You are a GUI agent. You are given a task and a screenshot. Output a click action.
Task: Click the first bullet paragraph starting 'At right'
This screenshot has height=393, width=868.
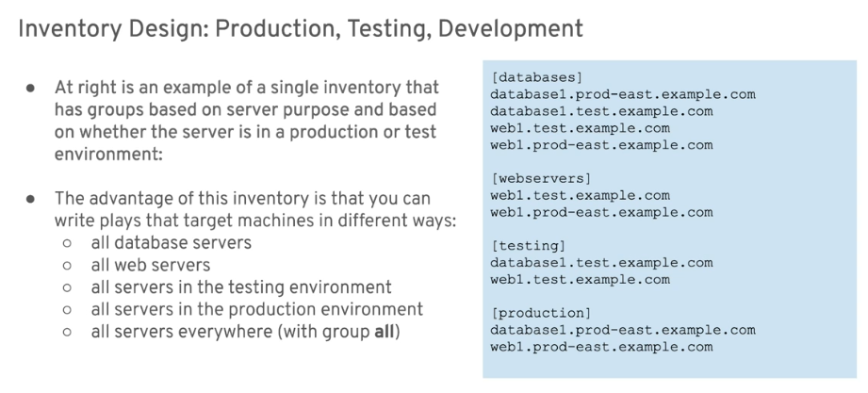tap(246, 121)
